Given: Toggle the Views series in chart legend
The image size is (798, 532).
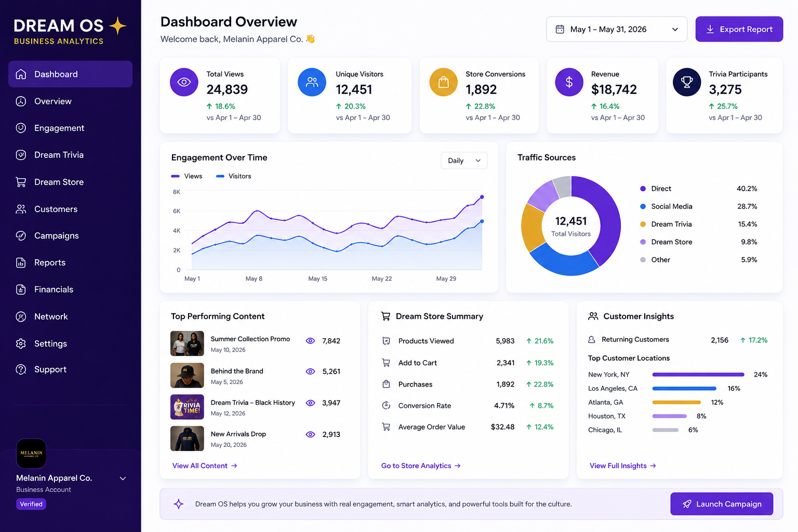Looking at the screenshot, I should pos(187,176).
